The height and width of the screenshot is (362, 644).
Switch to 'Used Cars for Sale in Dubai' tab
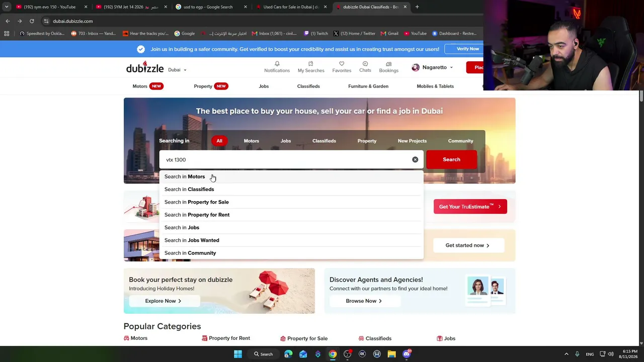pyautogui.click(x=292, y=7)
